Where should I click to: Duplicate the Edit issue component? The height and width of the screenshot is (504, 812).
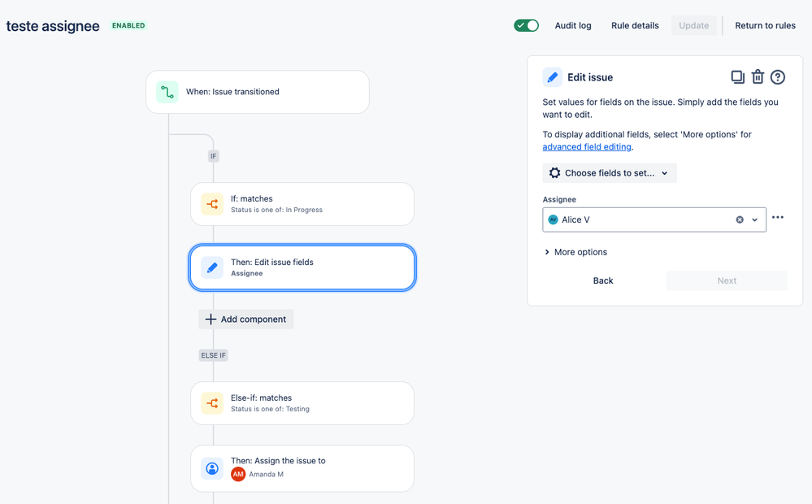click(737, 77)
